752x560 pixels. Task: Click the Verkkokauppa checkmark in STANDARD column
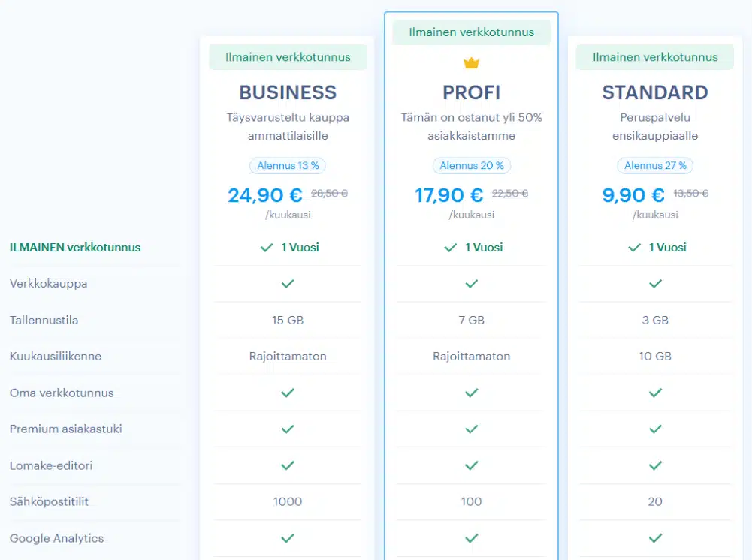click(x=655, y=284)
